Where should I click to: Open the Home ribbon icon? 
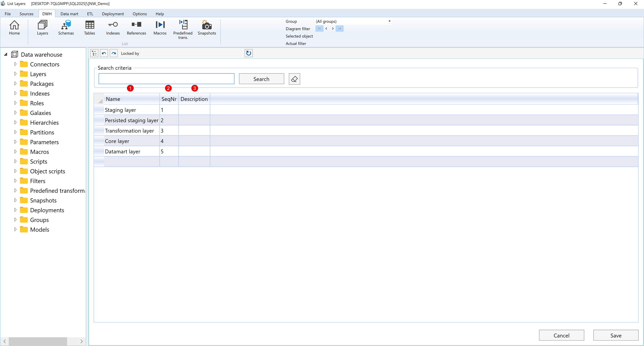coord(14,28)
